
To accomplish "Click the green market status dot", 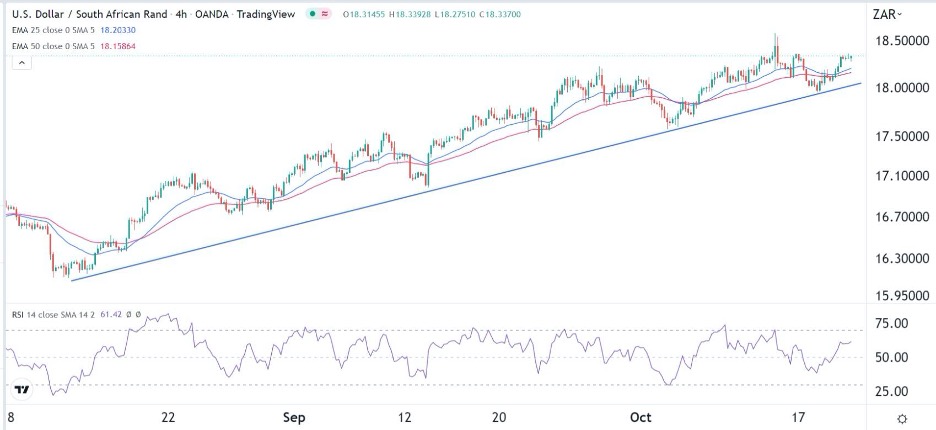I will tap(313, 14).
